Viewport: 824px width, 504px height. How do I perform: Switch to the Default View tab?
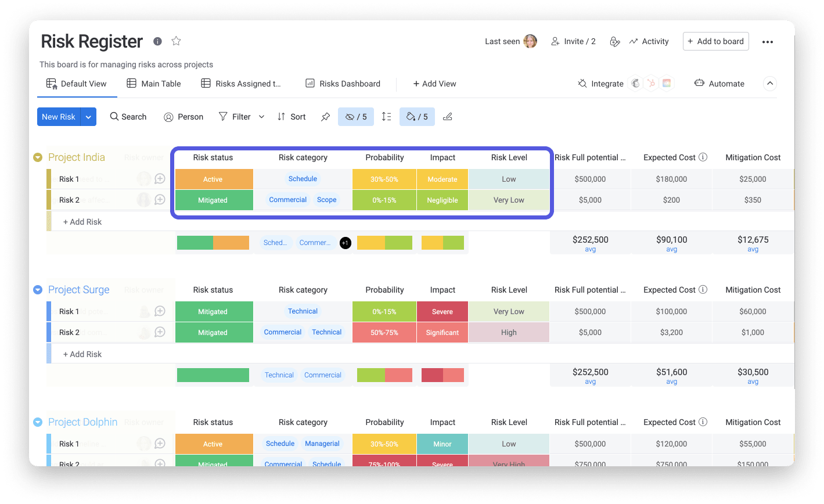77,84
